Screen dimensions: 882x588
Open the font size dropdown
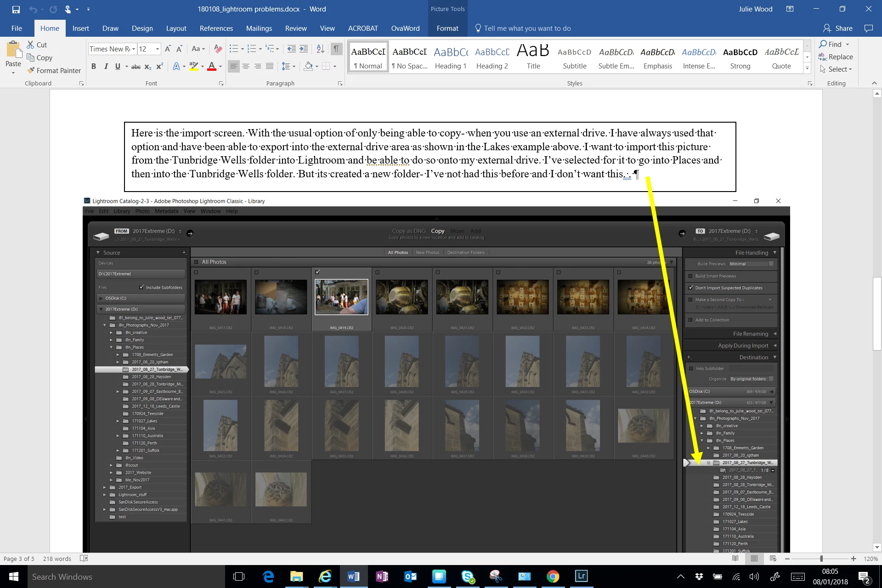point(158,49)
